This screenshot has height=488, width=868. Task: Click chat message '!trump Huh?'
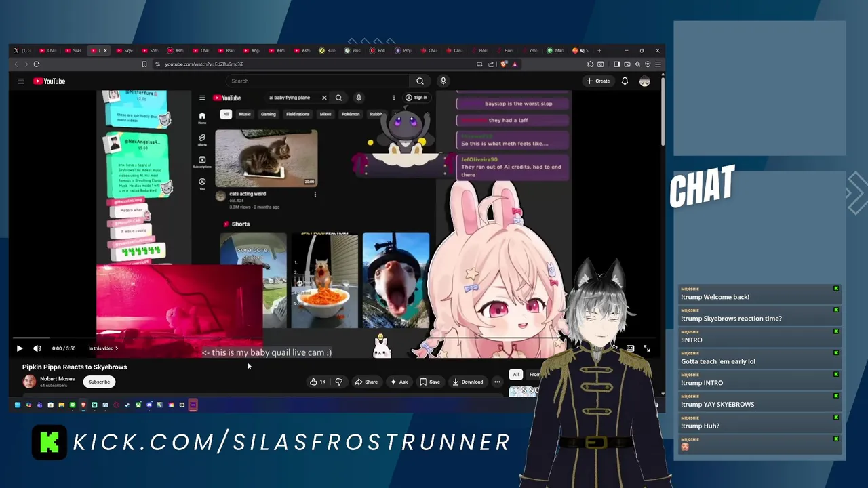[x=701, y=426]
